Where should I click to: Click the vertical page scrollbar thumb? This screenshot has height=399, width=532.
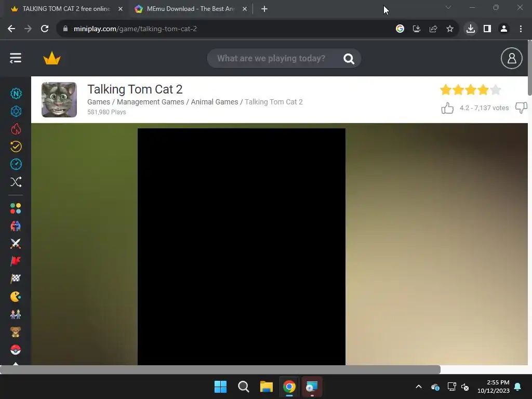coord(529,68)
